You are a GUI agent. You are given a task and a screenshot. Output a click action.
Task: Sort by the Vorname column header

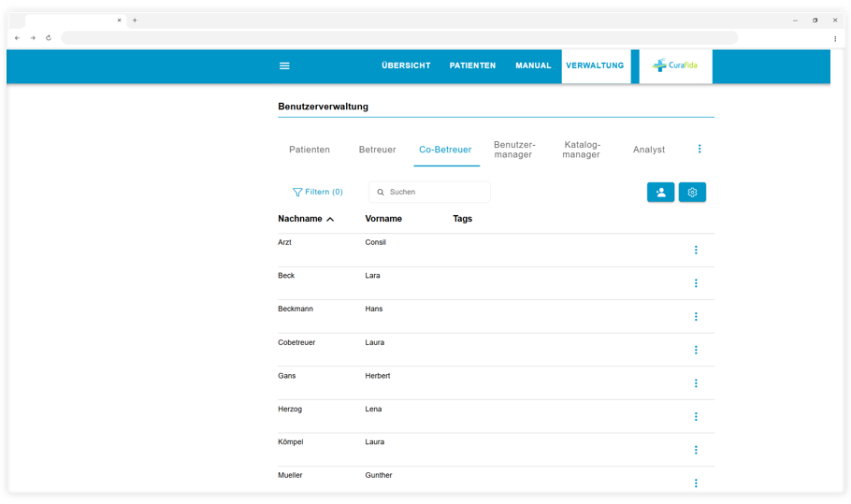[x=383, y=219]
